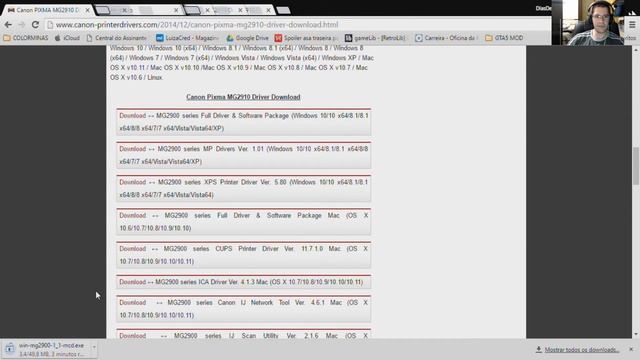Go back using the browser back arrow

(x=8, y=25)
